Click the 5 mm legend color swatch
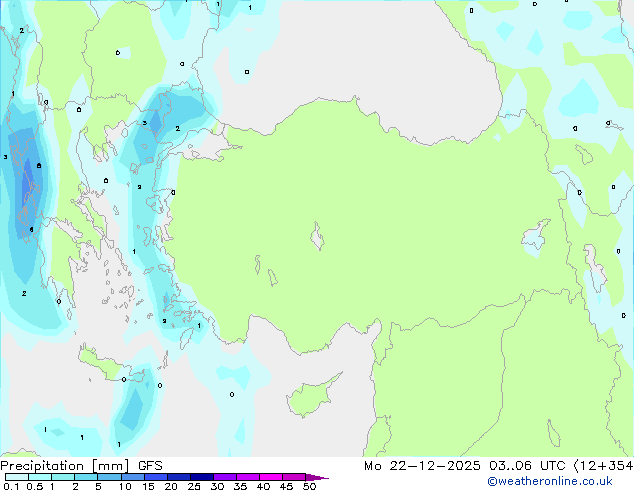 (109, 477)
